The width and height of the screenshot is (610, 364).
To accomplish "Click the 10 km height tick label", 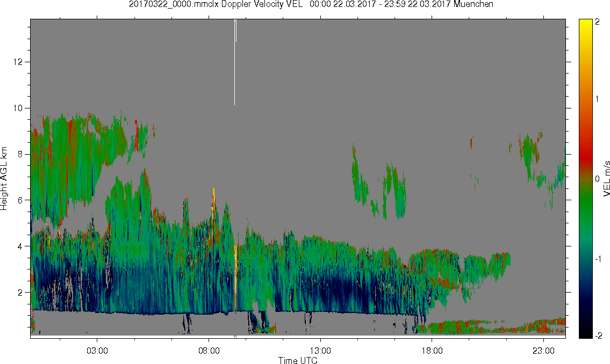I will (x=18, y=108).
